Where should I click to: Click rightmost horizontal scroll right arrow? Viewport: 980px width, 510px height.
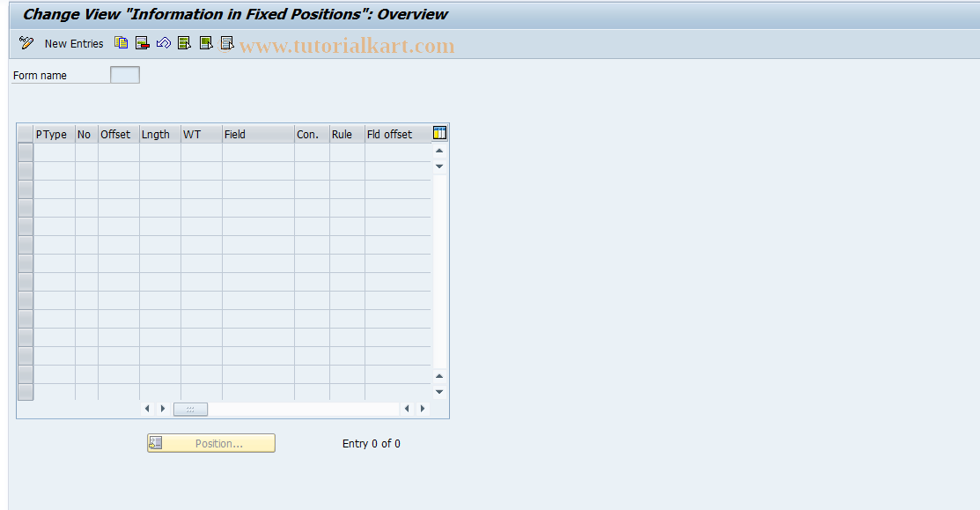pos(423,409)
